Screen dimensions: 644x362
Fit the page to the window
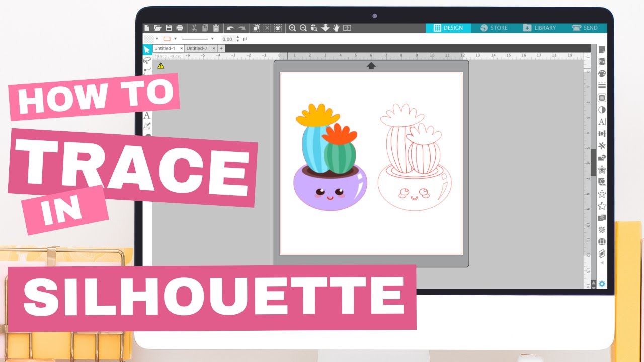[347, 28]
